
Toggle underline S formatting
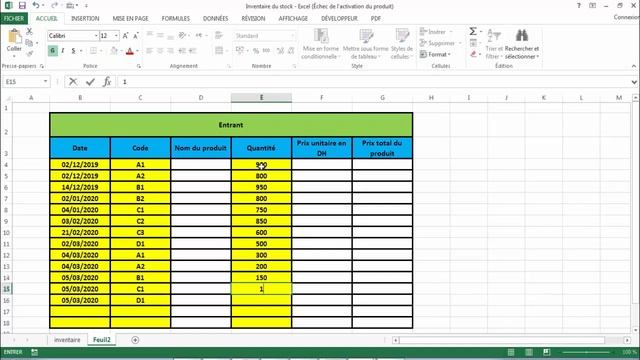click(73, 51)
